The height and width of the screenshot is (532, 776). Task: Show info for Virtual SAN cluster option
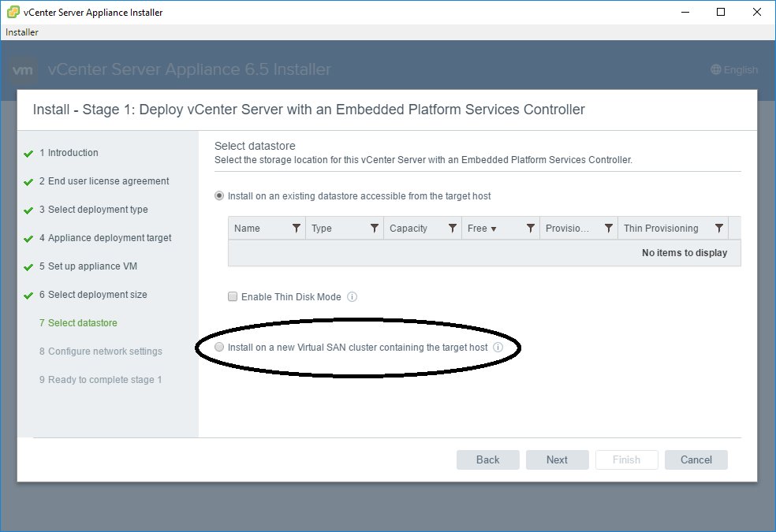[x=498, y=347]
